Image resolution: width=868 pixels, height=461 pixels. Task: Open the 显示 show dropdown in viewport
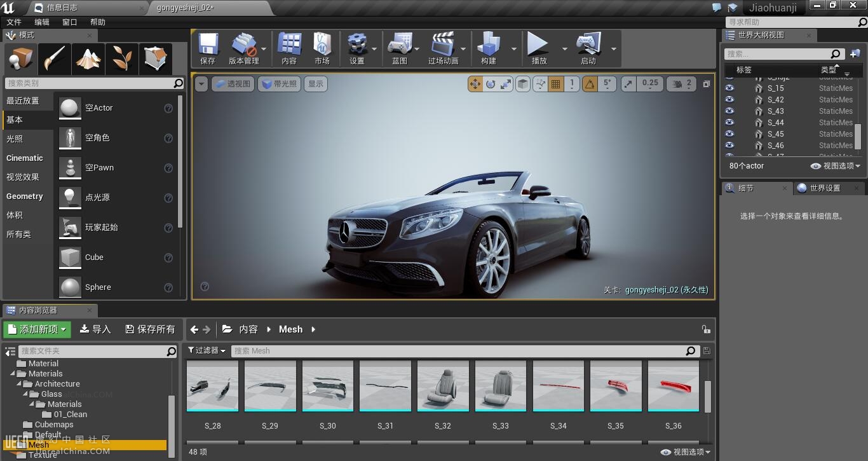pyautogui.click(x=316, y=84)
